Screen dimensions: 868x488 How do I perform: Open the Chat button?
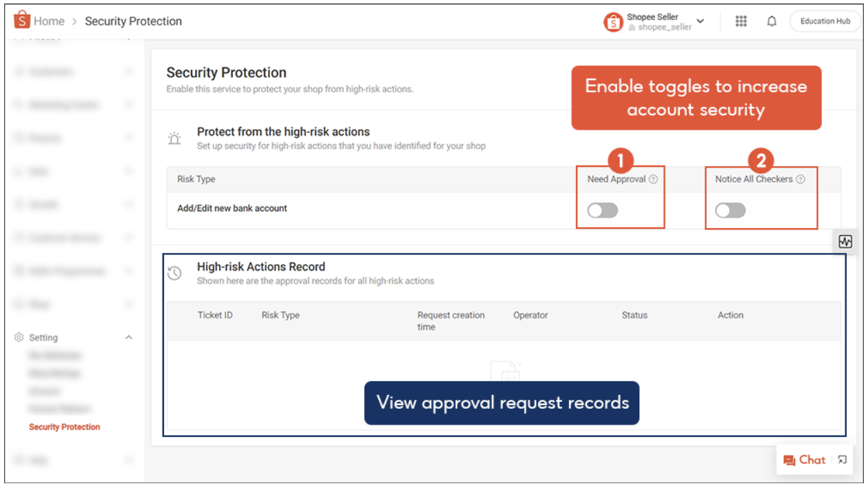point(805,460)
